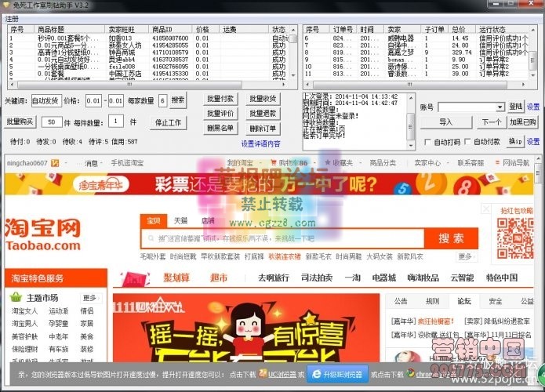Click the 运行状态 column header
Viewport: 545px width, 392px height.
502,29
